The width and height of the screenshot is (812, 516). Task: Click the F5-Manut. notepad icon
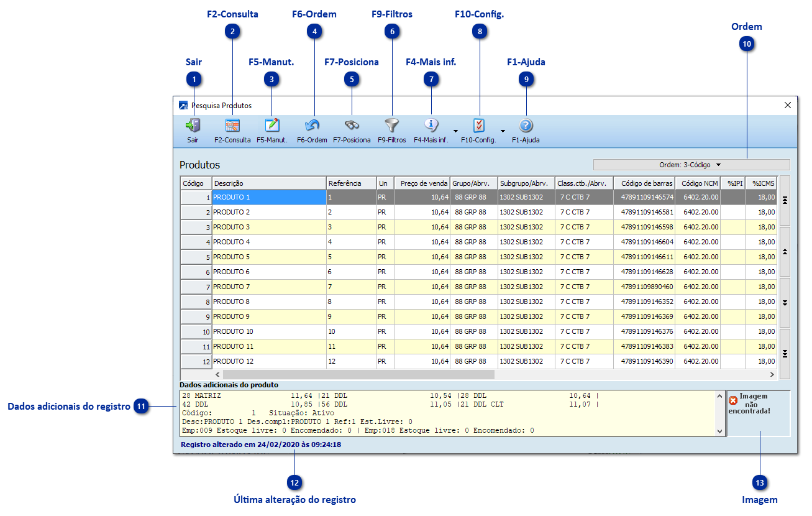tap(272, 126)
